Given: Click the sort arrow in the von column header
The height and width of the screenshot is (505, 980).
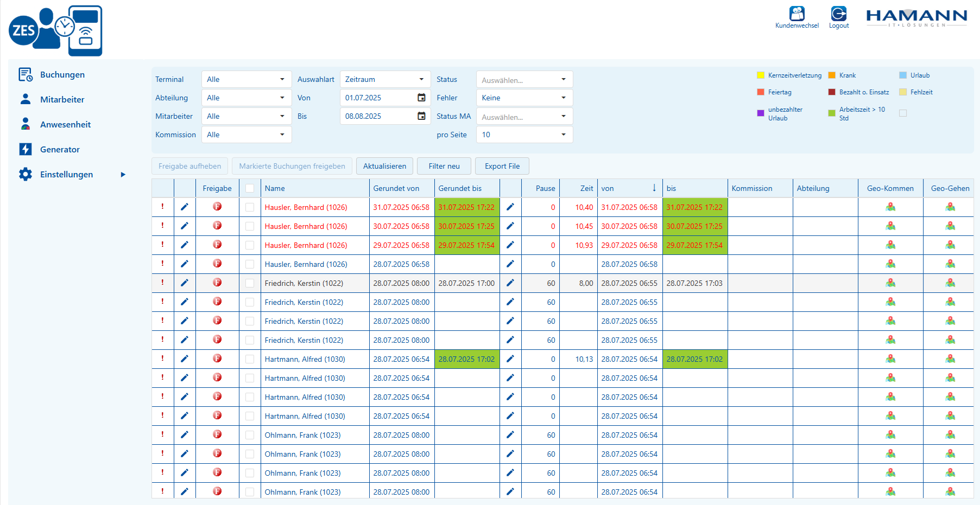Looking at the screenshot, I should 654,188.
